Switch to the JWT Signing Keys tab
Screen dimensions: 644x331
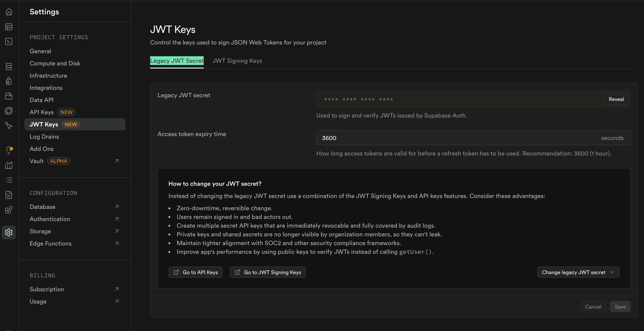point(237,61)
